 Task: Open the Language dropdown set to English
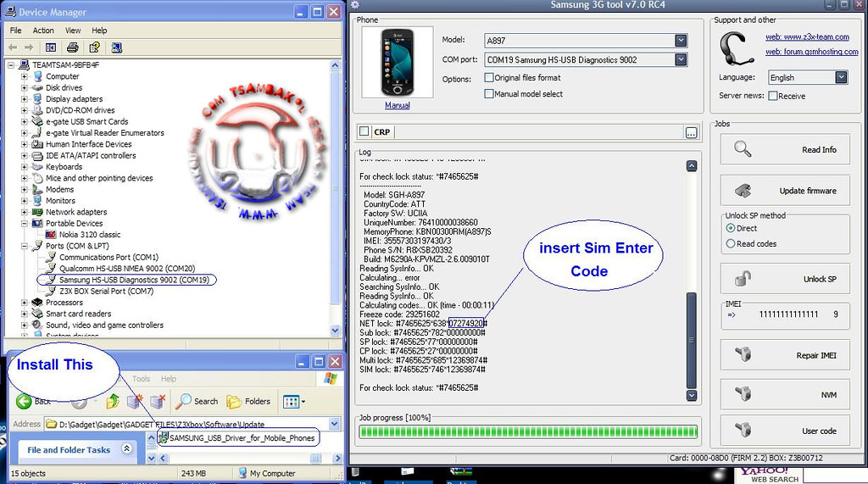(841, 77)
